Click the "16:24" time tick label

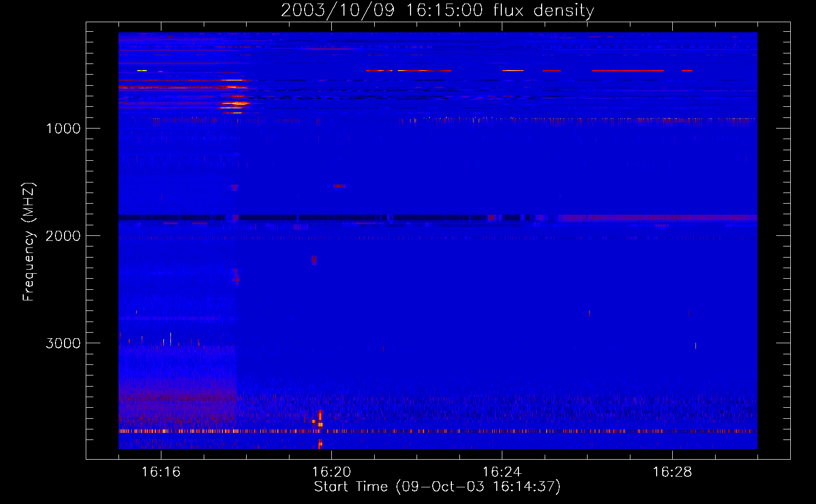[502, 472]
